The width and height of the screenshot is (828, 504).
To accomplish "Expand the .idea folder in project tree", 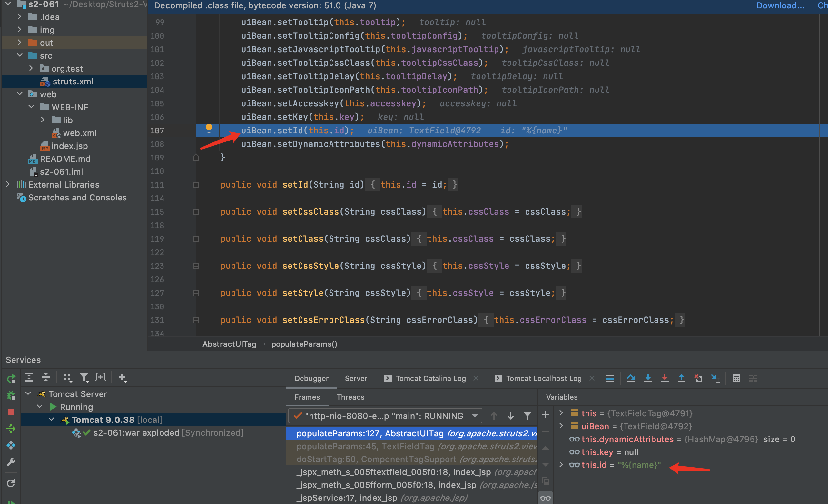I will [19, 16].
